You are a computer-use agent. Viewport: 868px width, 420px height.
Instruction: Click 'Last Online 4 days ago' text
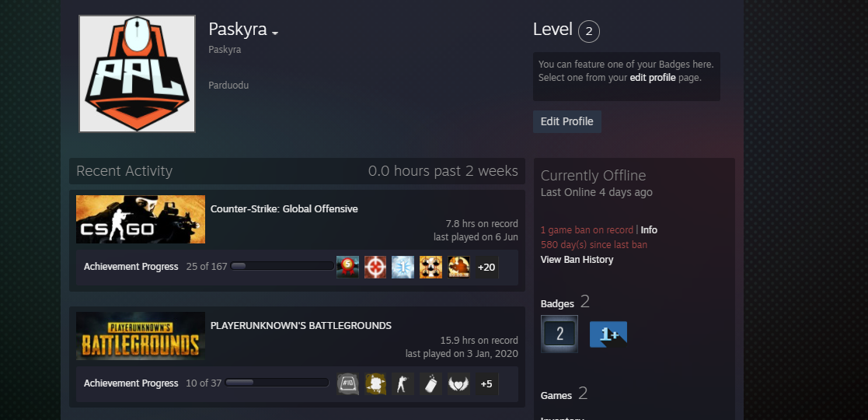[x=596, y=192]
